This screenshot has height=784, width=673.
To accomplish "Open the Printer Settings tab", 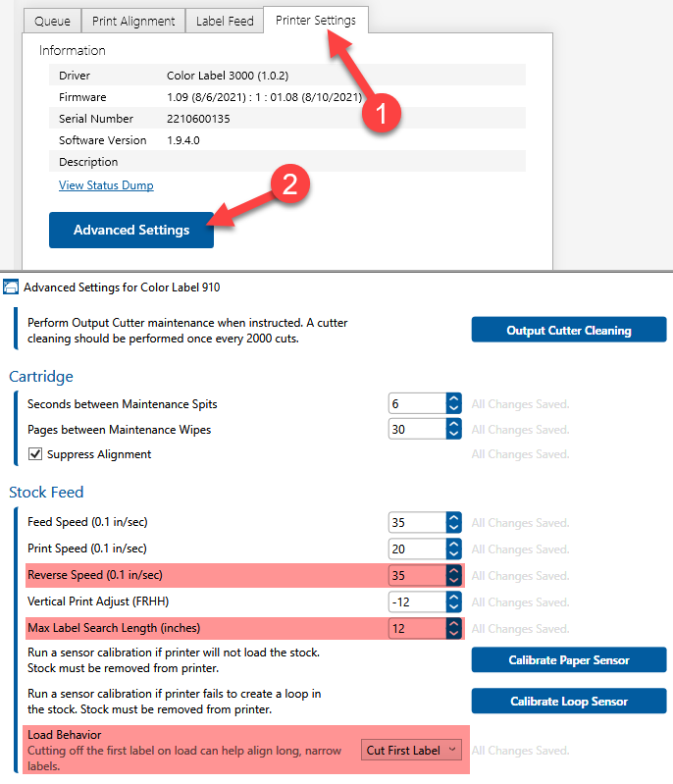I will coord(315,20).
